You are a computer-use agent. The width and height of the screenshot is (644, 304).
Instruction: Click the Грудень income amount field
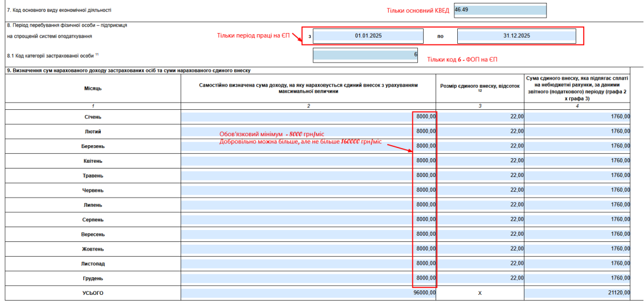(x=309, y=278)
